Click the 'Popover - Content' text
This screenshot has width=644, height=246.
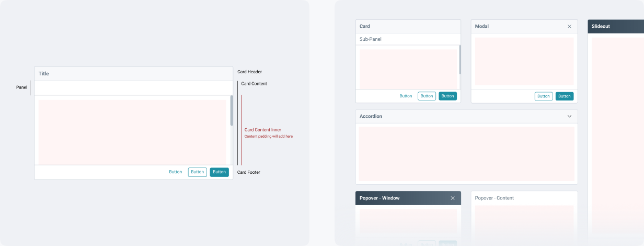tap(494, 198)
